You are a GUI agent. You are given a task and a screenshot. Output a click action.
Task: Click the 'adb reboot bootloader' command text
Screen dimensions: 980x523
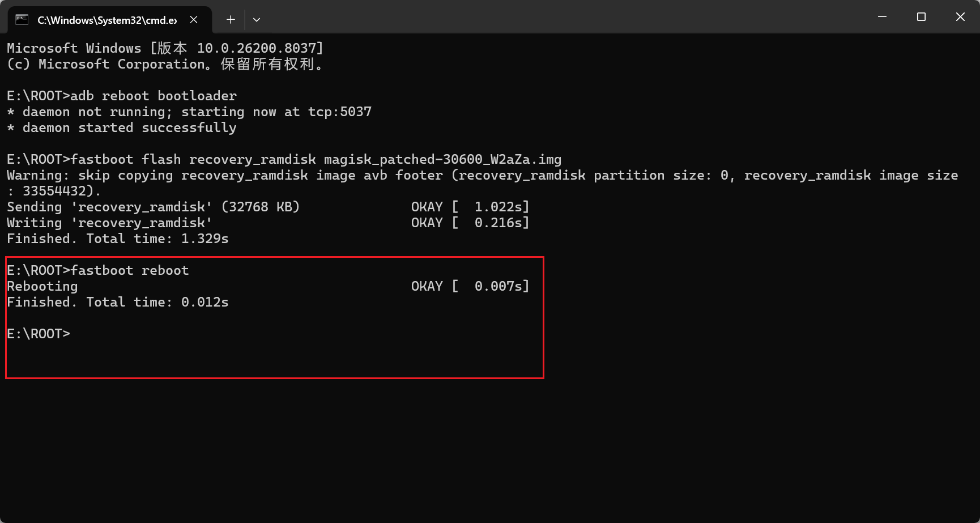[x=153, y=96]
